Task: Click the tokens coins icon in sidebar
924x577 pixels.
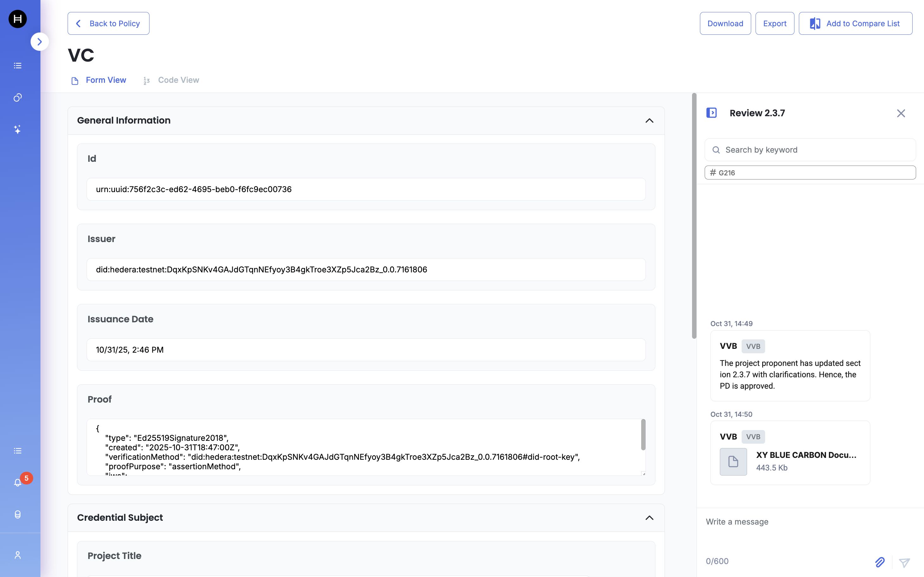Action: point(18,98)
